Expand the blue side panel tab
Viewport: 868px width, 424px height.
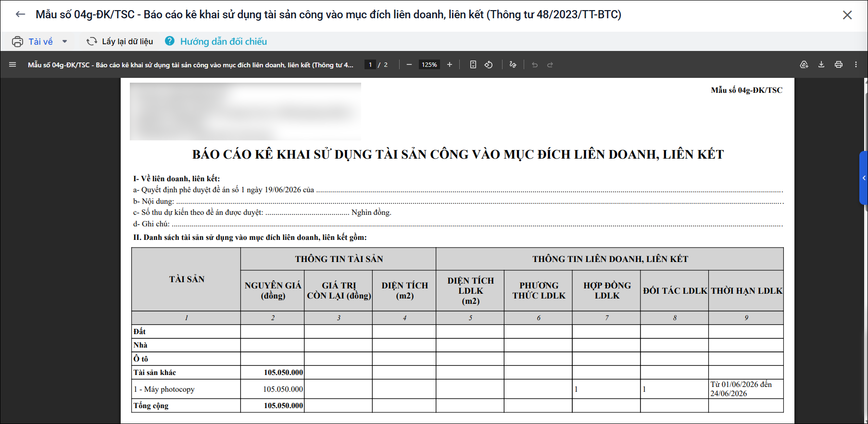click(x=864, y=178)
